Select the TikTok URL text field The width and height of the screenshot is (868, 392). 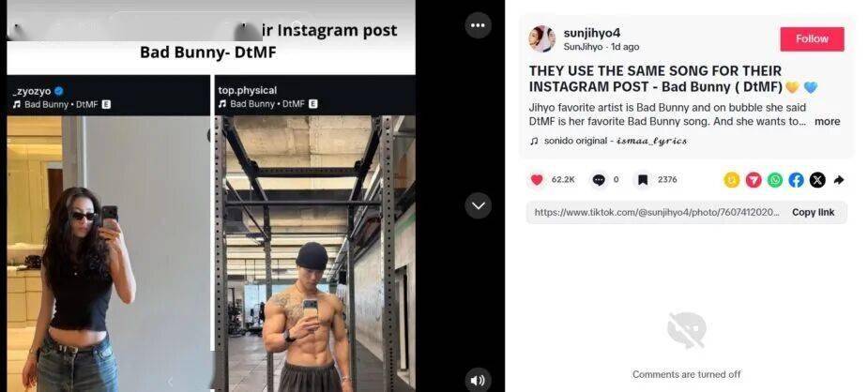point(656,212)
